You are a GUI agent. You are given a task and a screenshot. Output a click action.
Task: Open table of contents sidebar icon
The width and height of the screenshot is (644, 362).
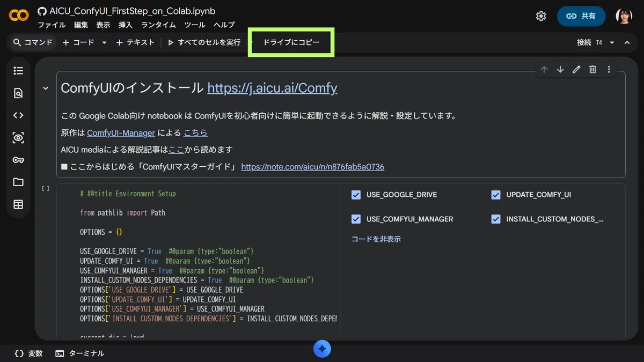pos(18,71)
